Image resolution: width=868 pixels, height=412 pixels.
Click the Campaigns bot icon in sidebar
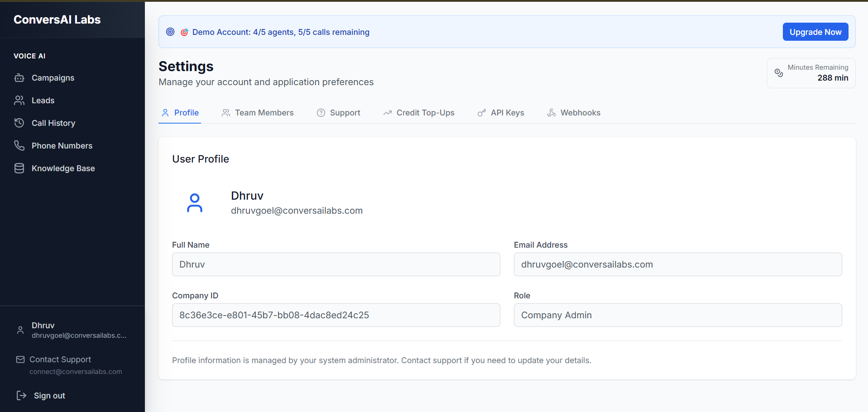pos(19,78)
